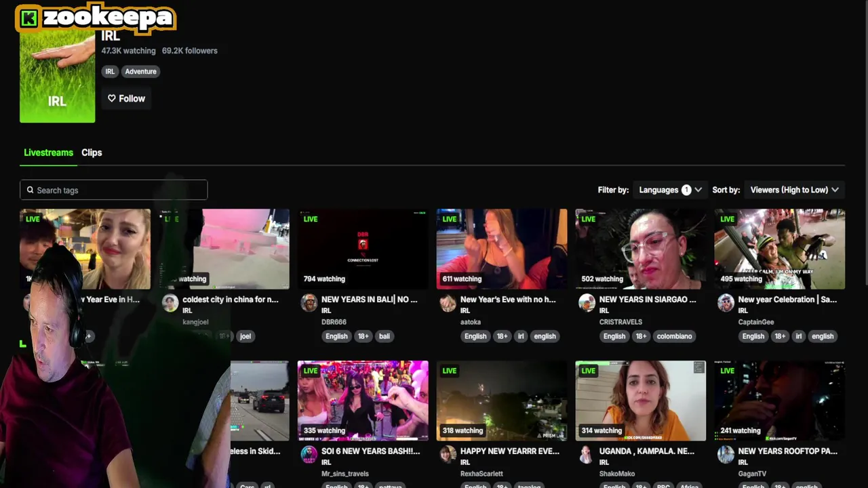Select the Livestreams tab

pos(48,152)
